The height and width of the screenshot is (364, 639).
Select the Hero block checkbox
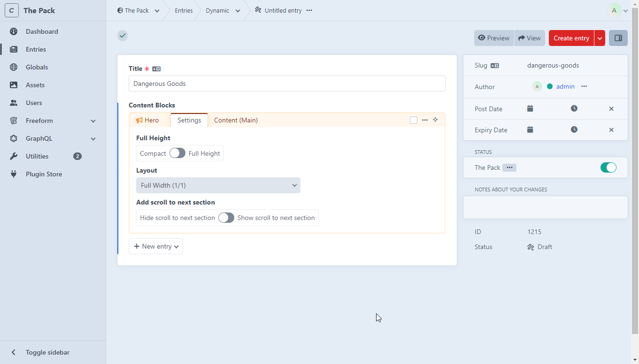(x=414, y=120)
